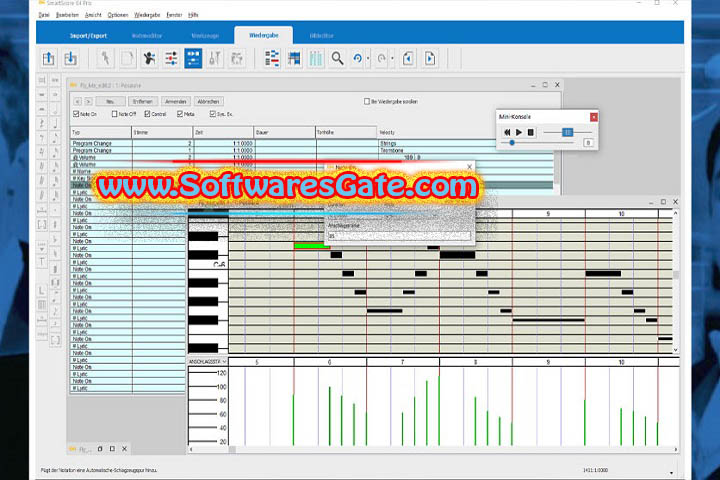Click the grayed drum pattern toolbar icon
The width and height of the screenshot is (720, 480).
(x=236, y=58)
